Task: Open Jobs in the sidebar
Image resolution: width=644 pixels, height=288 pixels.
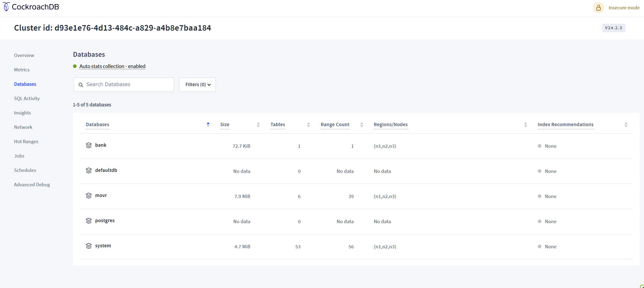Action: [19, 156]
